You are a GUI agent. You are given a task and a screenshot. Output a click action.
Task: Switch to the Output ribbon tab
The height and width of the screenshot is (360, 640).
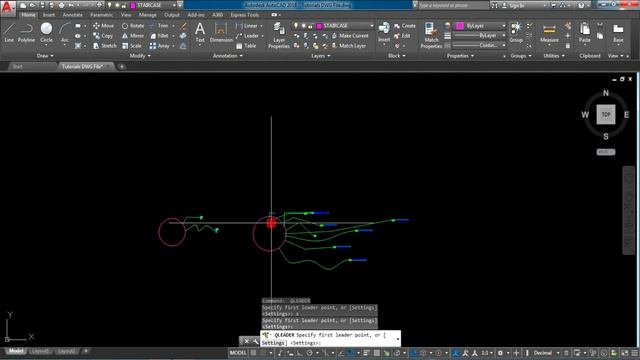pos(172,15)
